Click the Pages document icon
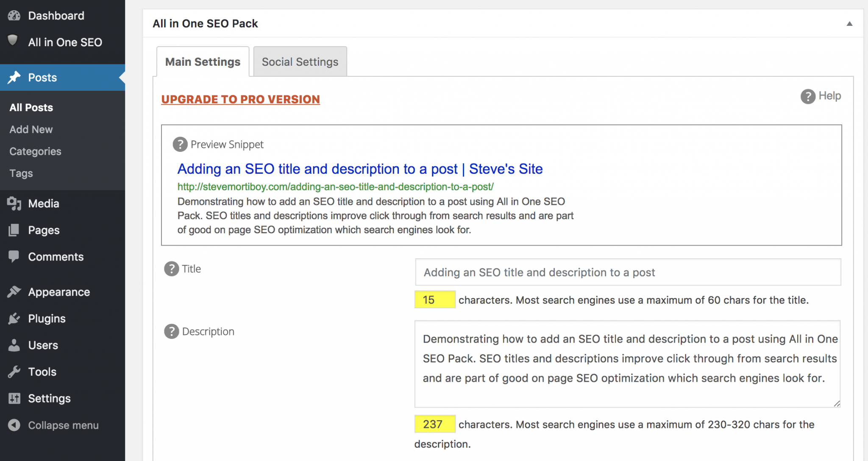The width and height of the screenshot is (868, 461). point(14,230)
